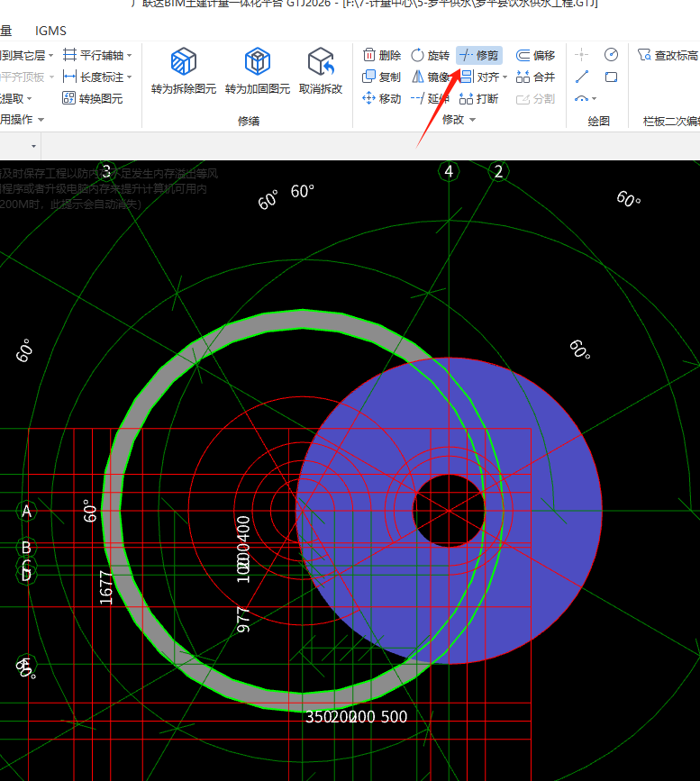The image size is (700, 781).
Task: Open the 对齐 dropdown arrow
Action: click(x=505, y=77)
